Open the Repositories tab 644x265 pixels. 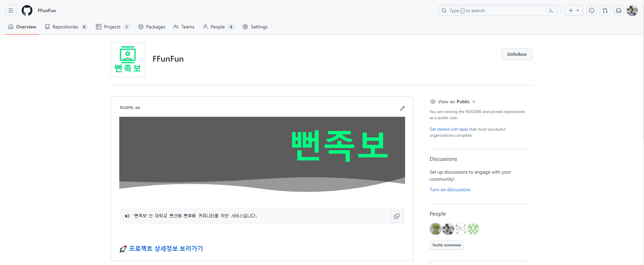pos(66,27)
